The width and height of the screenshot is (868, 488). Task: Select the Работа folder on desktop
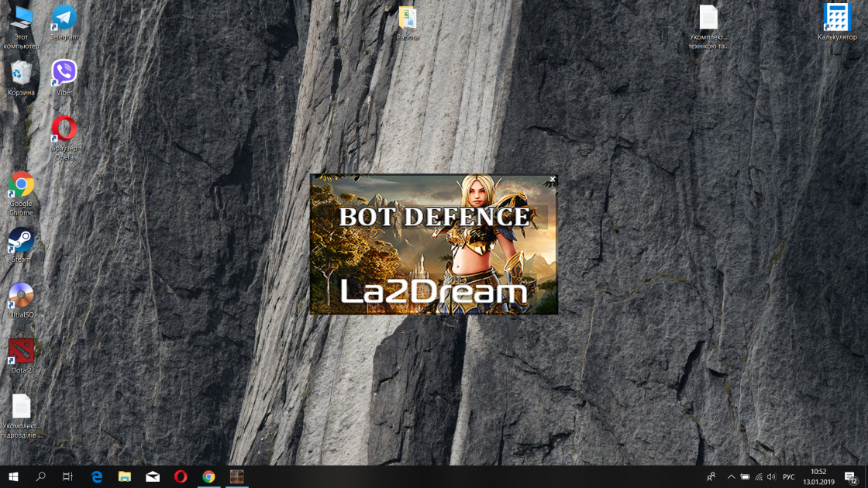tap(408, 19)
